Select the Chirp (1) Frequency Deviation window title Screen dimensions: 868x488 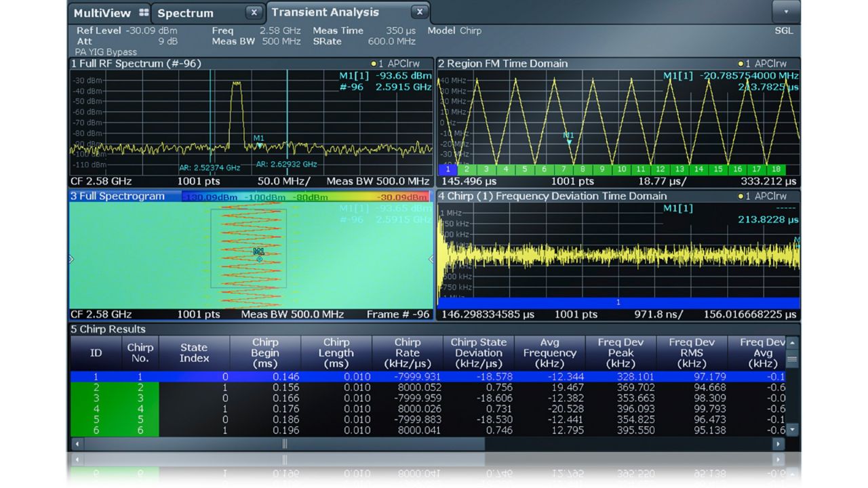(x=553, y=197)
